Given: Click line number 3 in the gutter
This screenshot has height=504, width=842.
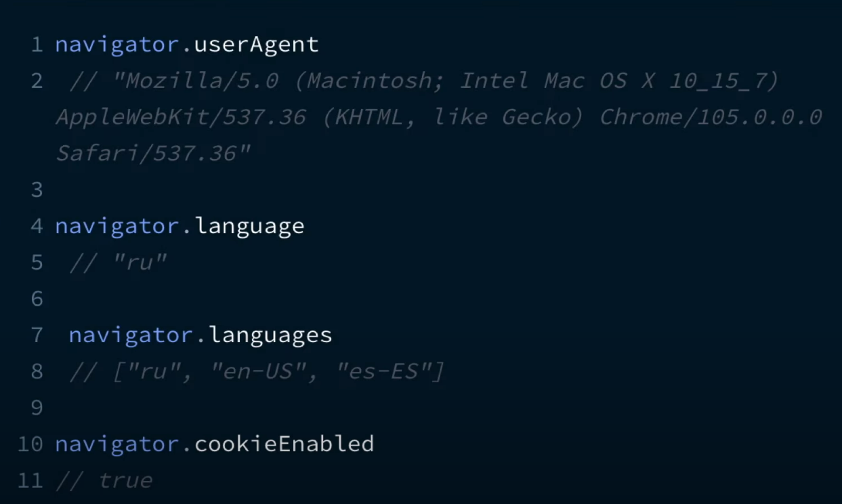Looking at the screenshot, I should pyautogui.click(x=37, y=190).
